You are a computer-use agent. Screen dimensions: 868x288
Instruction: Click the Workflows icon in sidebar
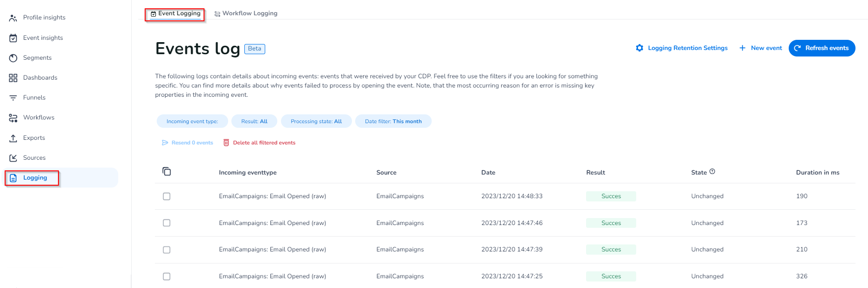point(13,118)
